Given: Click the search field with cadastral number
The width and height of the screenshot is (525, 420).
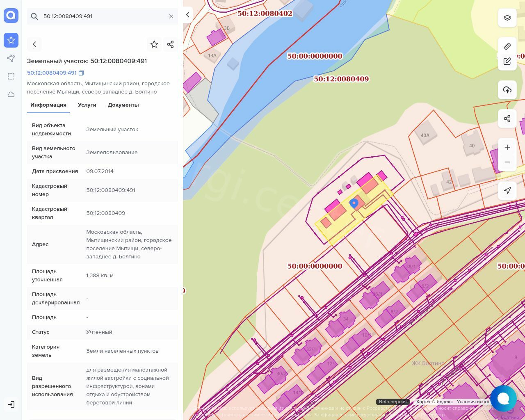Looking at the screenshot, I should pyautogui.click(x=103, y=16).
